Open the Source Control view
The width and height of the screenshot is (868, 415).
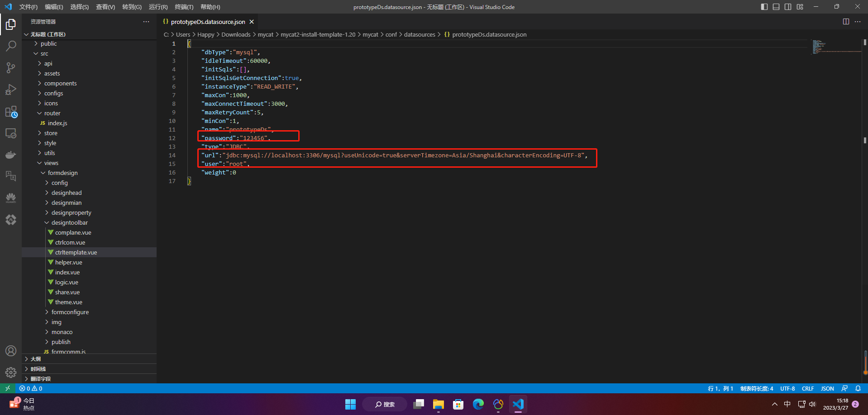11,68
